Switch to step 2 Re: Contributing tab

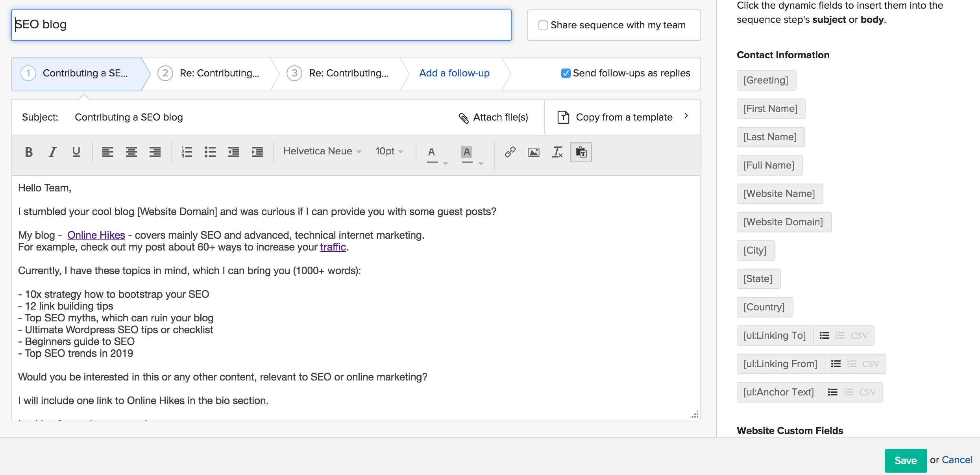tap(219, 73)
